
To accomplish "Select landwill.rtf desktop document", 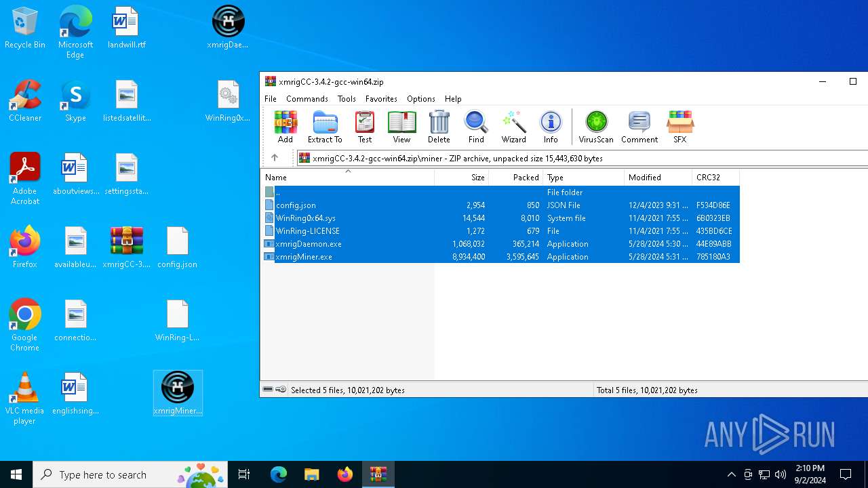I will point(127,28).
